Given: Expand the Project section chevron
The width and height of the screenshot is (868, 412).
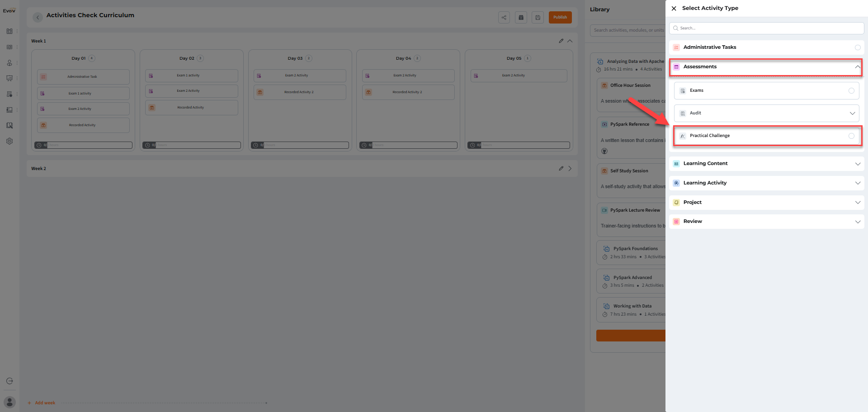Looking at the screenshot, I should tap(858, 203).
